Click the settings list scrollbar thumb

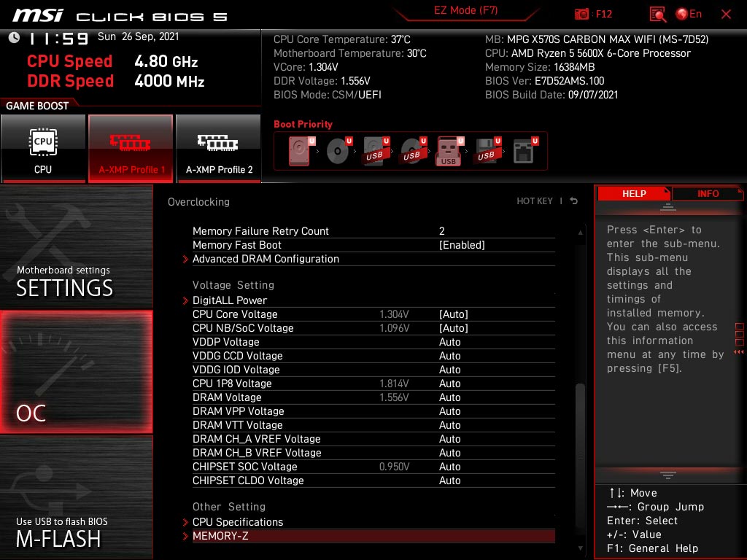(x=580, y=455)
